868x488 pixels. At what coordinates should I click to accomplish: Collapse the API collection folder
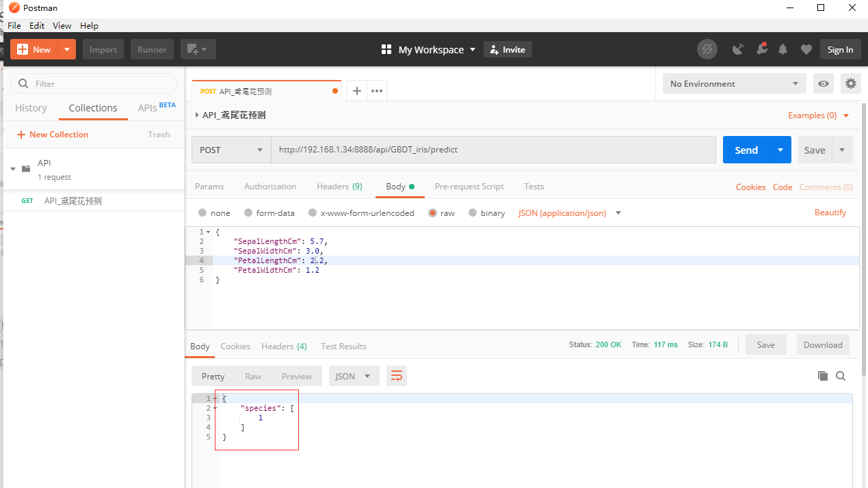(x=13, y=169)
